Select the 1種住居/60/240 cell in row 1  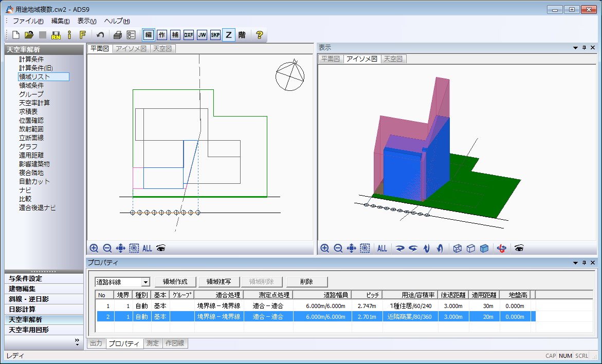pyautogui.click(x=410, y=305)
